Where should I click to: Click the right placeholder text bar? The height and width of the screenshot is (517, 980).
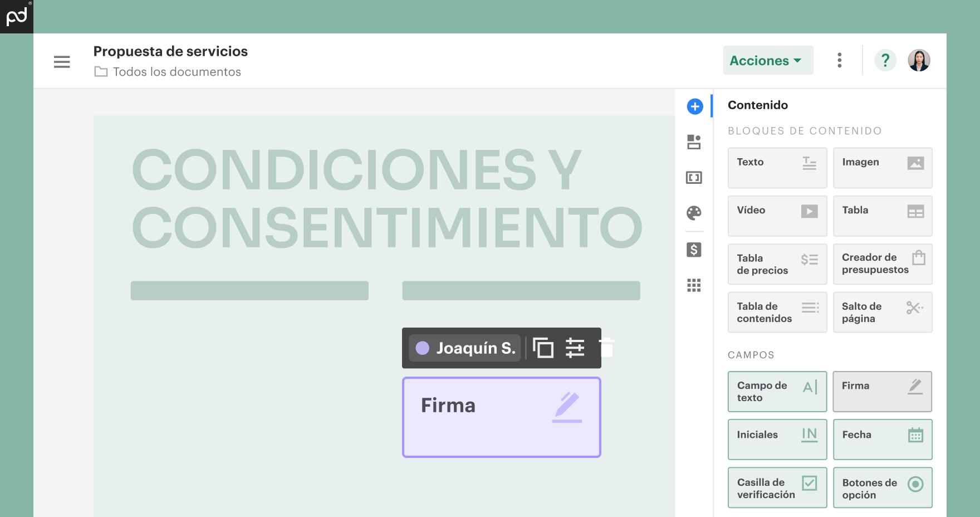(x=521, y=291)
